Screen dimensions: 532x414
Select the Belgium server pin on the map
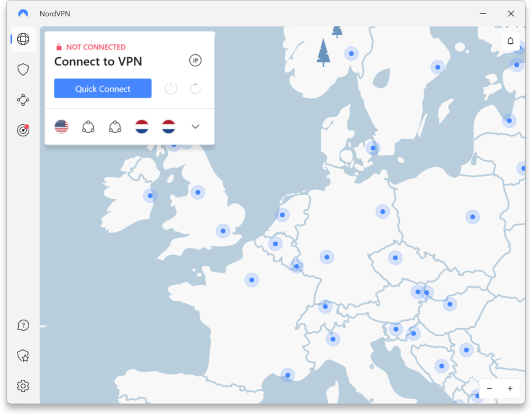(x=276, y=244)
